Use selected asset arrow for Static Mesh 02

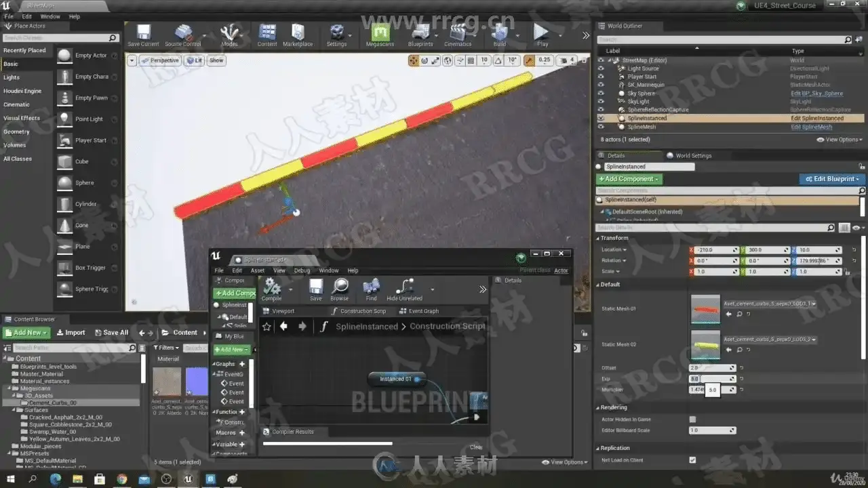tap(729, 350)
